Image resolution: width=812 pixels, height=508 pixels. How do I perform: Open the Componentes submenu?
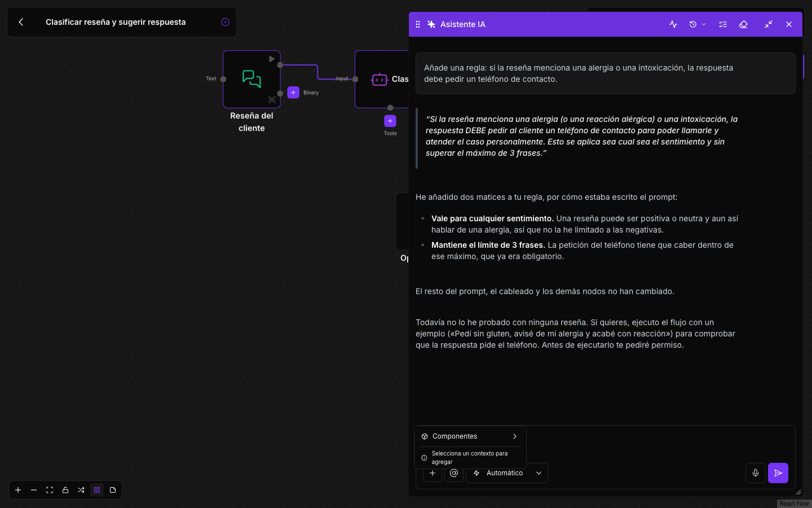[x=470, y=436]
